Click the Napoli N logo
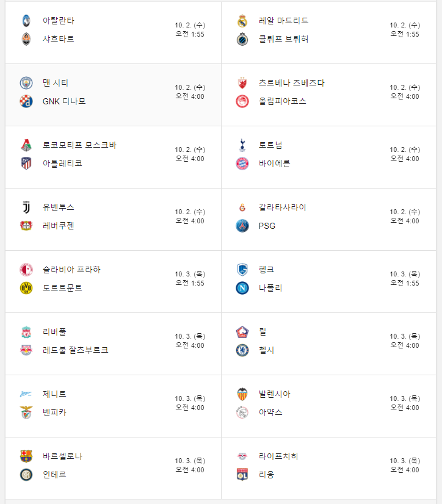Viewport: 442px width, 504px height. [x=242, y=288]
